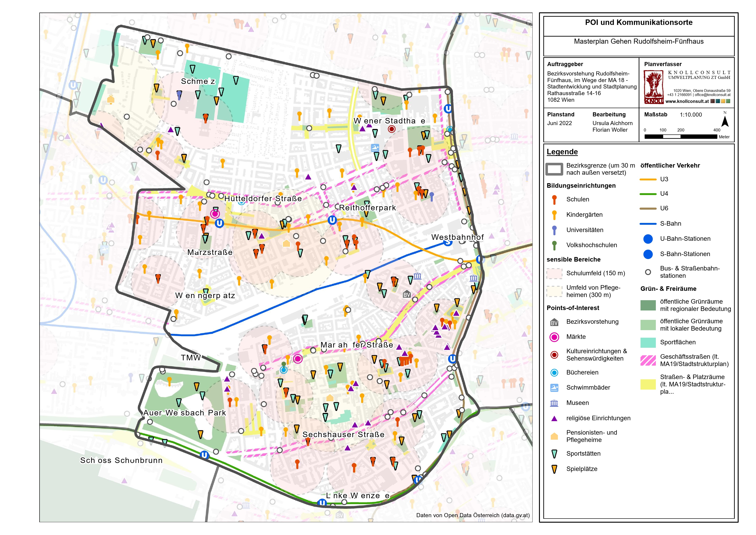Image resolution: width=756 pixels, height=535 pixels.
Task: Click the BV Bezirksvorstehung icon on the map
Action: [407, 294]
